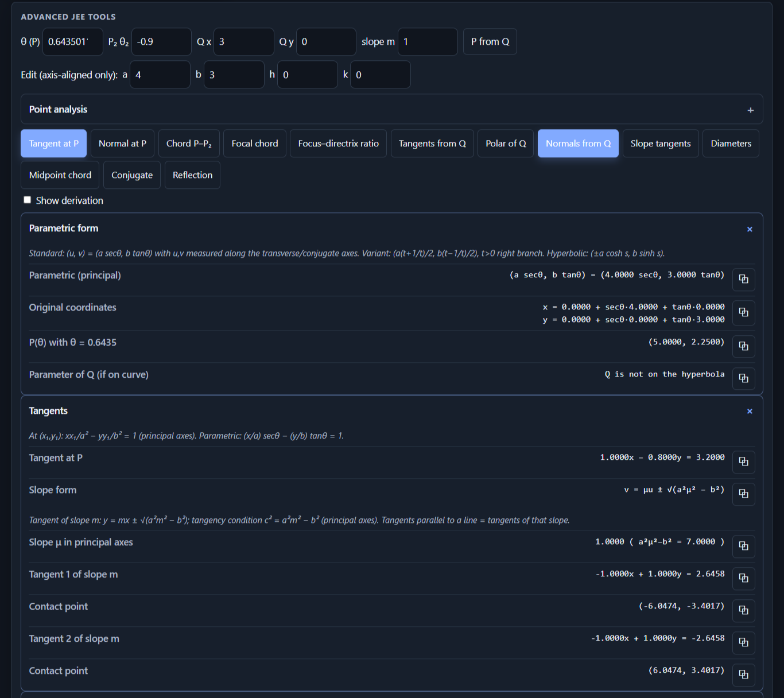Copy the Original coordinates value
Screen dimensions: 784x698
743,313
